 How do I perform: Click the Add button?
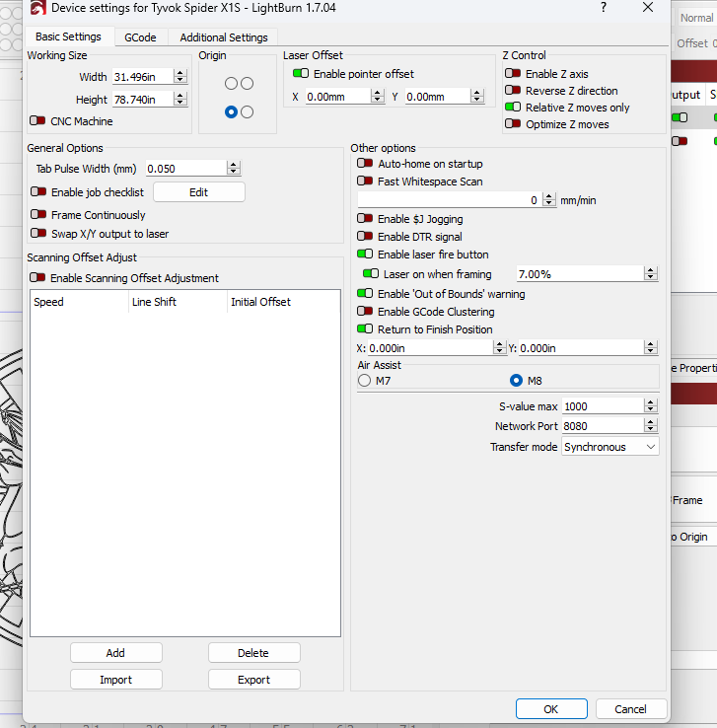click(116, 653)
